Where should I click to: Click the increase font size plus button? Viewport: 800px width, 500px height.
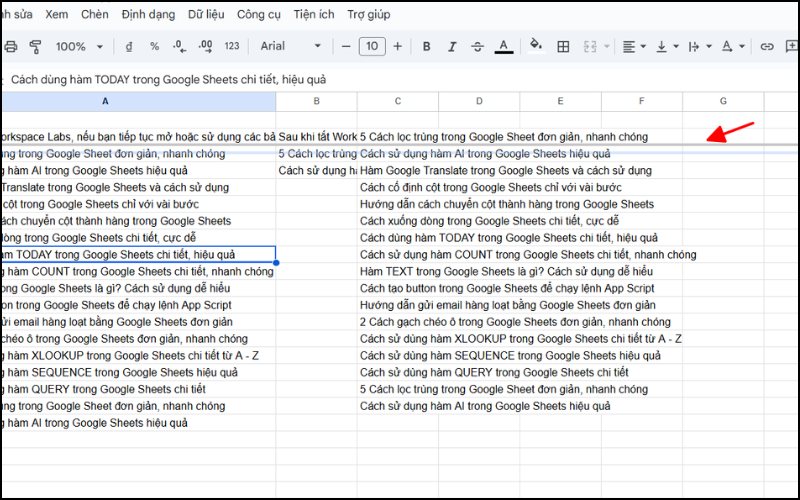click(398, 46)
